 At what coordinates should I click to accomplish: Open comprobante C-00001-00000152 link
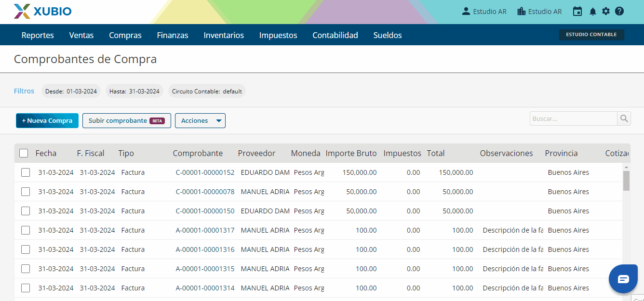pos(205,172)
